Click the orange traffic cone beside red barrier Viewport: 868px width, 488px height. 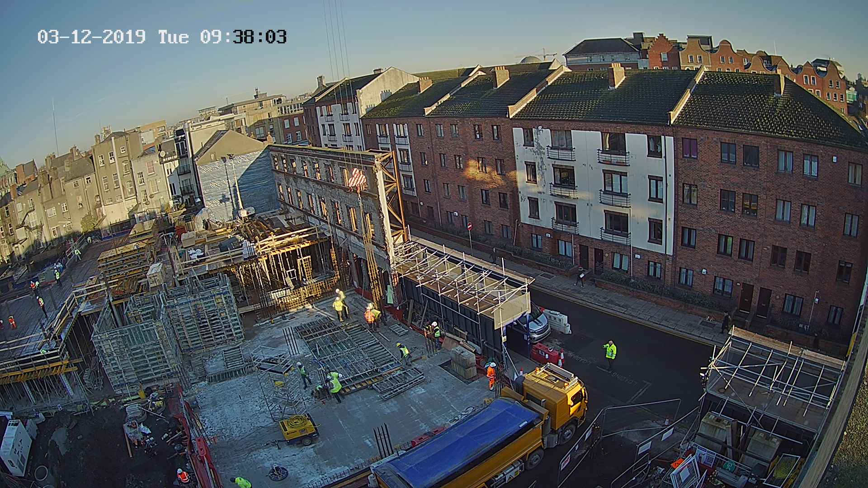(561, 358)
